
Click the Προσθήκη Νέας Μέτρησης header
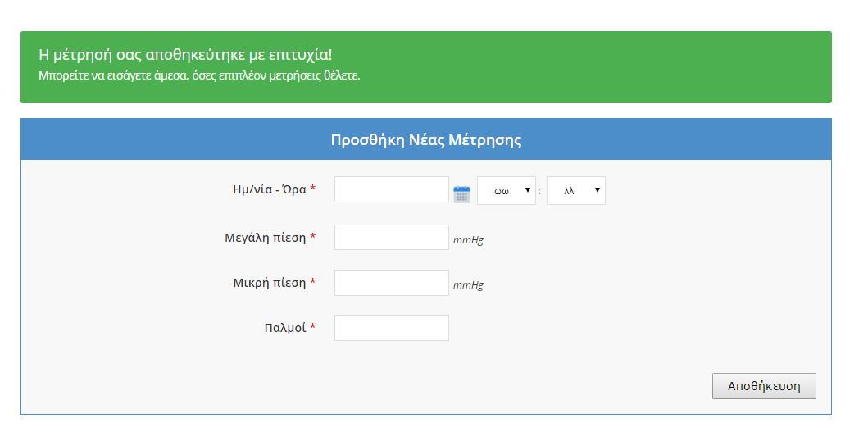[425, 139]
